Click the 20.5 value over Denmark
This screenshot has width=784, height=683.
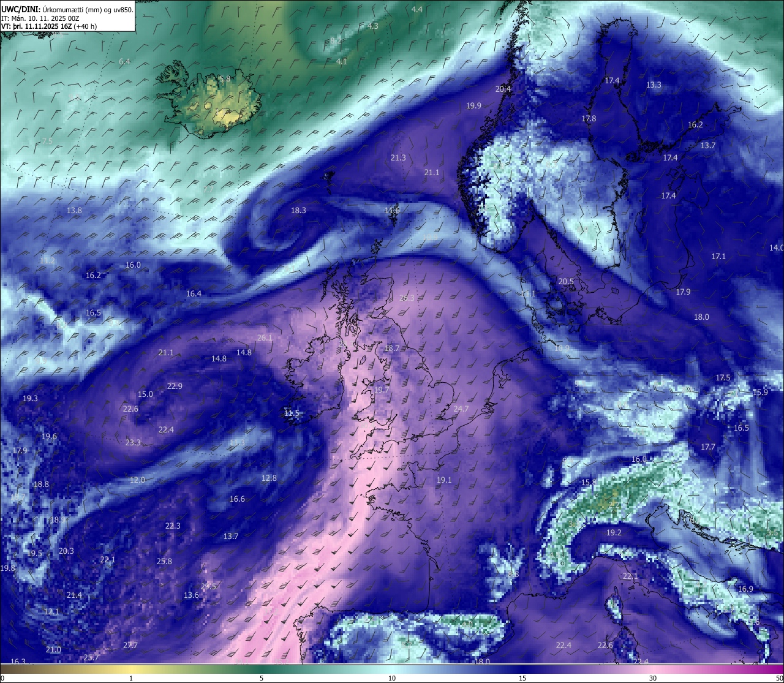coord(566,281)
